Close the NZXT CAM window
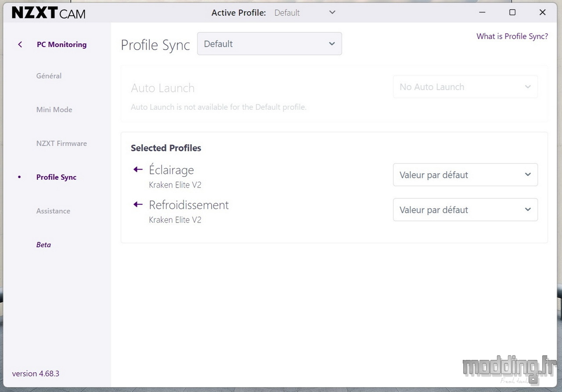Screen dimensions: 562x392 [x=542, y=13]
